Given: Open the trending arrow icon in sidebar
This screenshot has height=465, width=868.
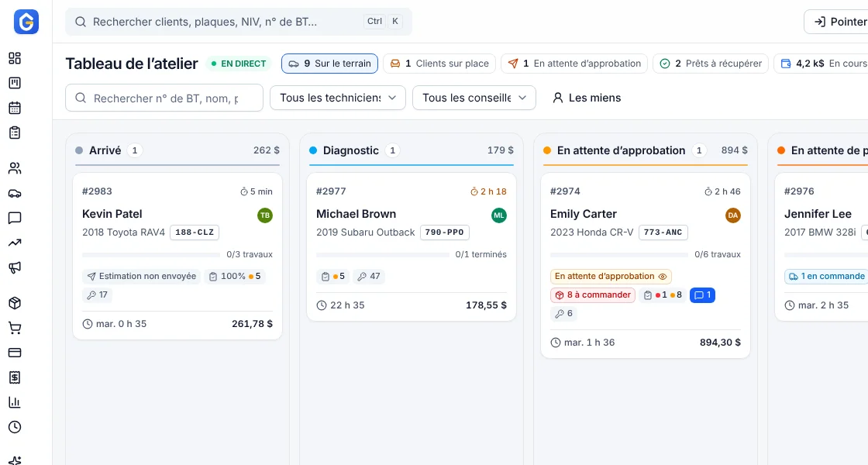Looking at the screenshot, I should click(x=15, y=243).
